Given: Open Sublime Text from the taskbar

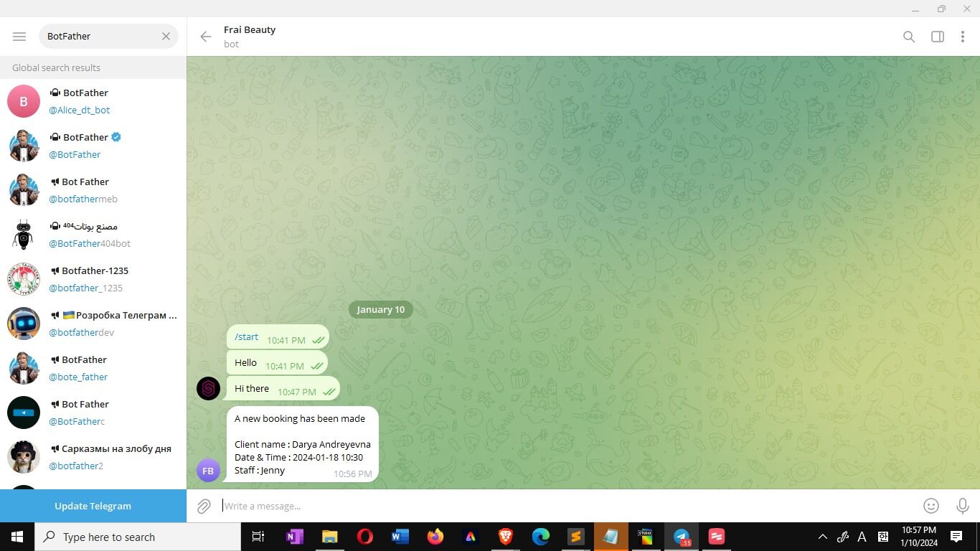Looking at the screenshot, I should [x=575, y=537].
